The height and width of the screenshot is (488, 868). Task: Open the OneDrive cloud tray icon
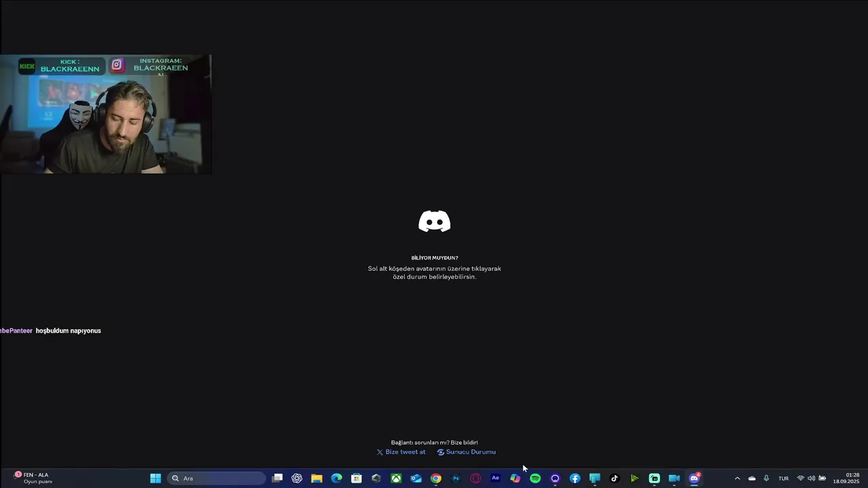[752, 479]
